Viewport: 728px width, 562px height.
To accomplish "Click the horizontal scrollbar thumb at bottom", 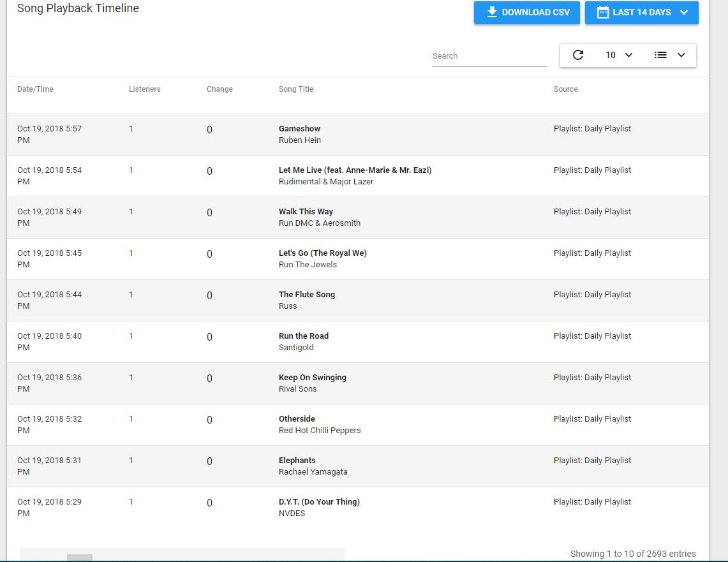I will point(80,558).
